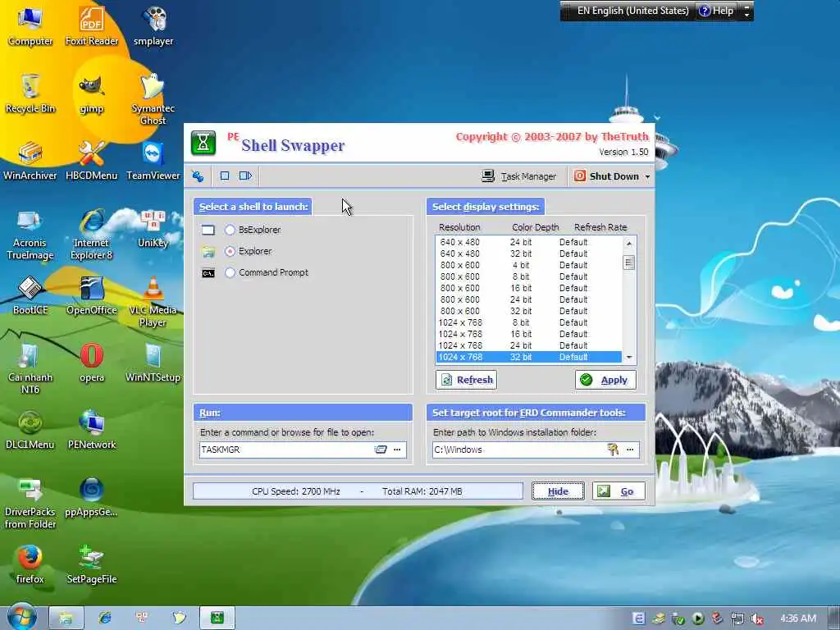Click EN English (United States) language selector
This screenshot has height=630, width=840.
[x=632, y=11]
